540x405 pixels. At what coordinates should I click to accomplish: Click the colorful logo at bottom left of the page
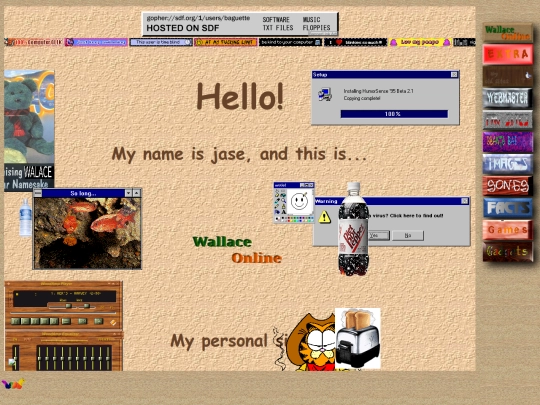pyautogui.click(x=13, y=383)
